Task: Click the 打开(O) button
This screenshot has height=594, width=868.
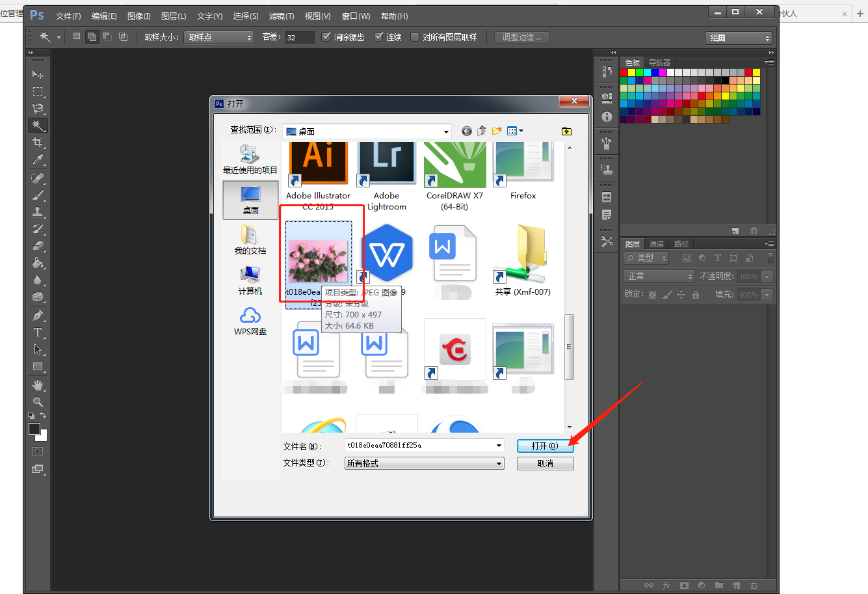Action: [x=545, y=446]
